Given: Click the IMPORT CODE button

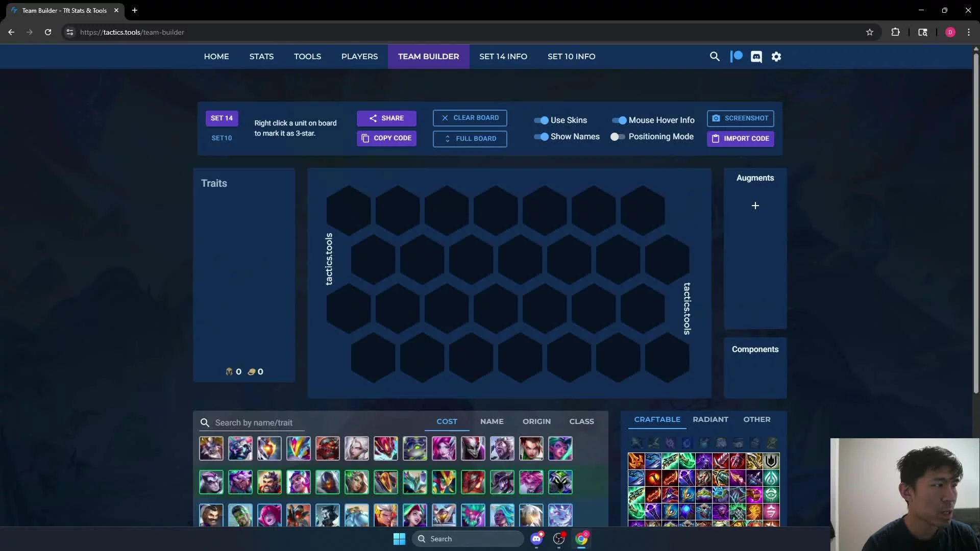Looking at the screenshot, I should click(x=741, y=139).
